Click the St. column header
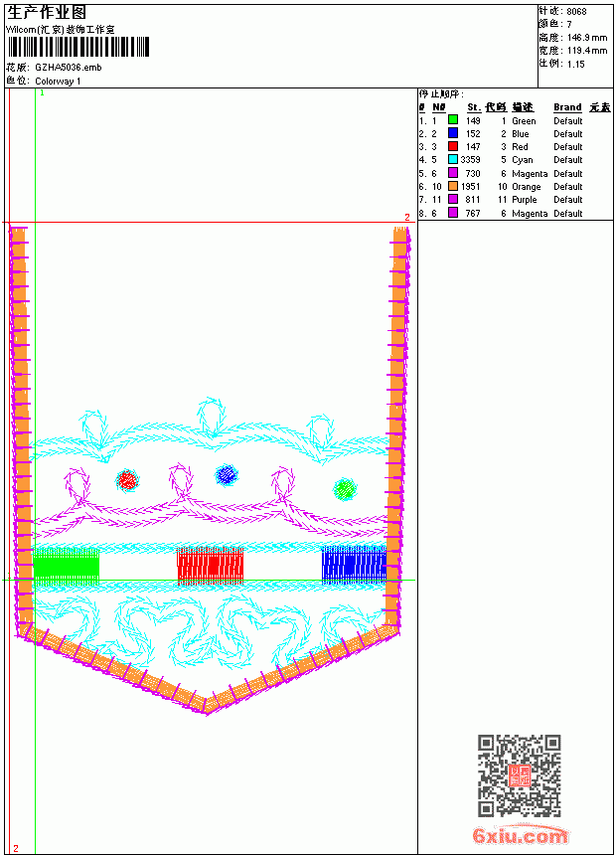The image size is (616, 855). 474,107
